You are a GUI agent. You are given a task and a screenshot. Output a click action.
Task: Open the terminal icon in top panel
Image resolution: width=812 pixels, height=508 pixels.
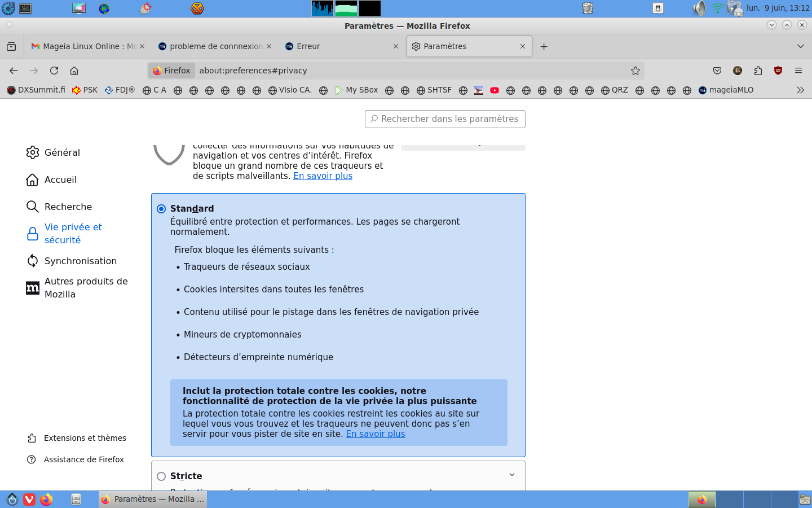click(x=25, y=8)
